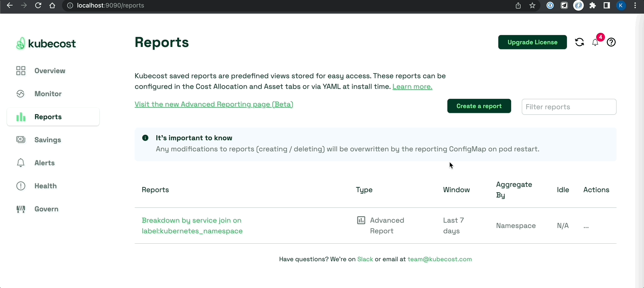Click the Govern icon in sidebar
Image resolution: width=644 pixels, height=288 pixels.
click(21, 209)
